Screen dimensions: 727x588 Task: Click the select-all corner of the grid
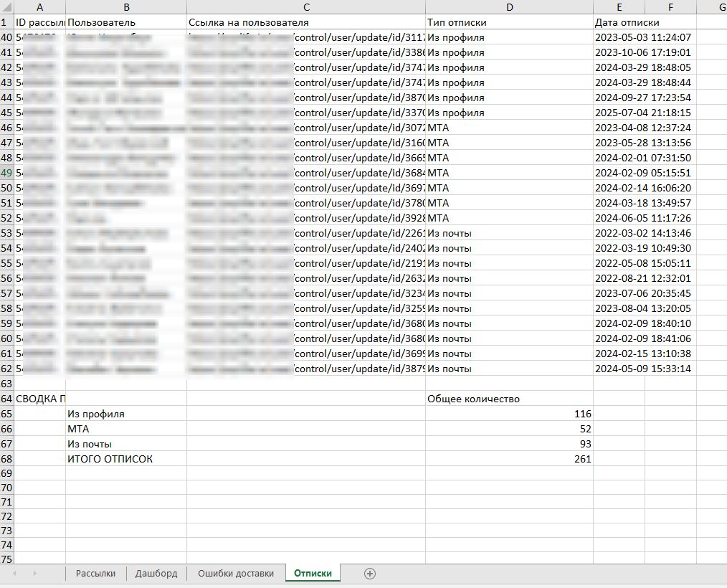[x=6, y=7]
